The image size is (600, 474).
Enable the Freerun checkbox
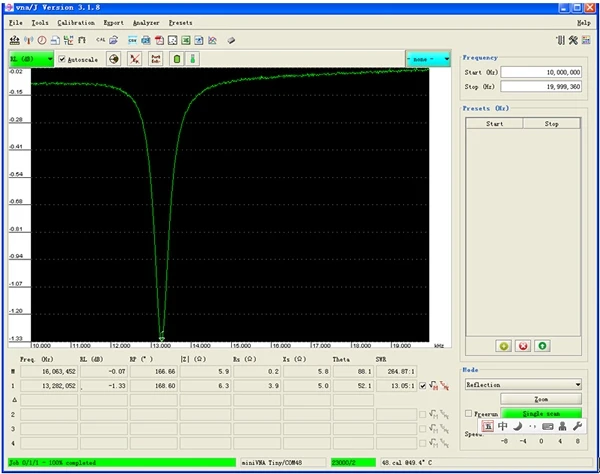470,413
